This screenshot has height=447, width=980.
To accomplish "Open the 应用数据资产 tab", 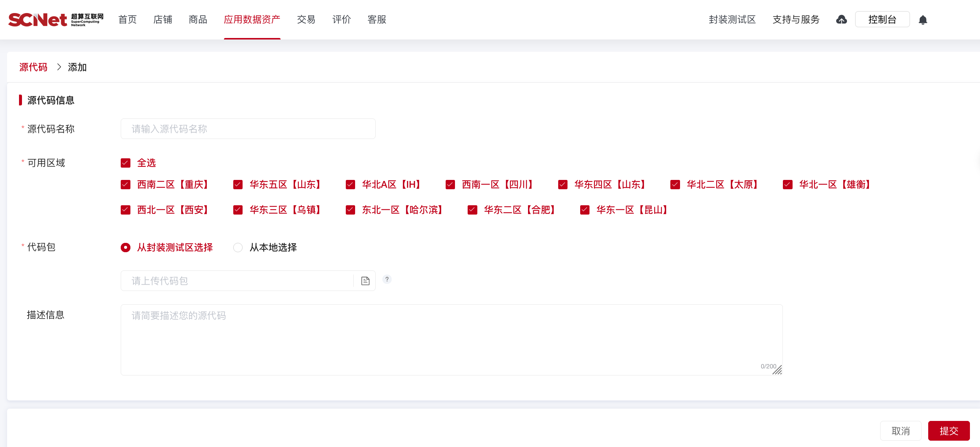I will (x=252, y=19).
